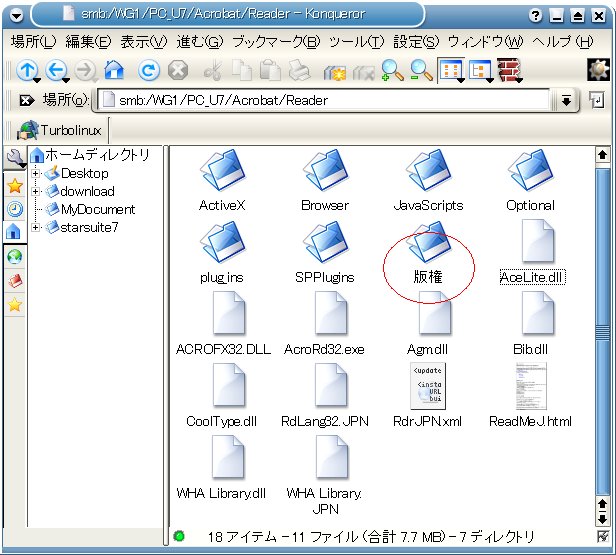Open the tree view mode dropdown arrow
Viewport: 616px width, 555px height.
[490, 81]
